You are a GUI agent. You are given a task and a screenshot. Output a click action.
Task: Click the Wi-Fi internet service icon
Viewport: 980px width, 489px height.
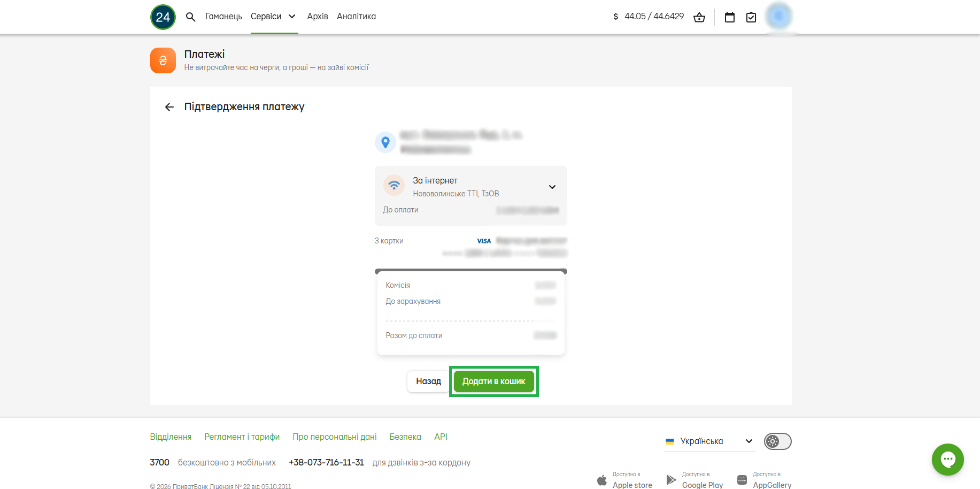pyautogui.click(x=394, y=186)
